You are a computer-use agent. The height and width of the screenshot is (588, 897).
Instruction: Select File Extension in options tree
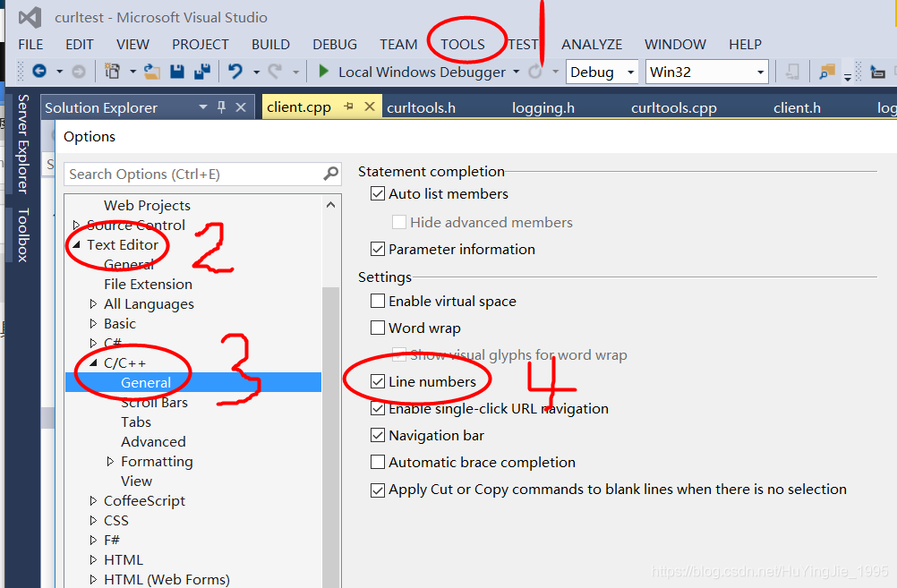click(x=148, y=285)
